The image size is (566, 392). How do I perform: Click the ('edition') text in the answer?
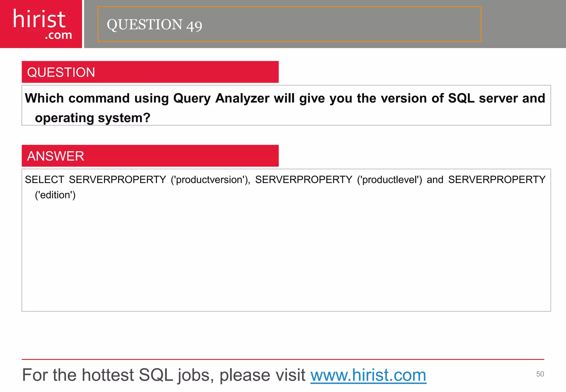[x=55, y=195]
